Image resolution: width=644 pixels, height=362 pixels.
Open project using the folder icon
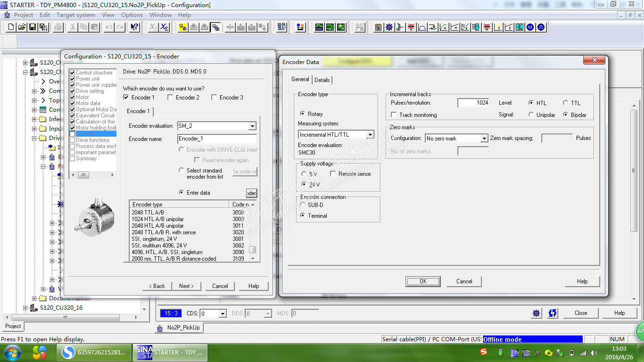pyautogui.click(x=22, y=27)
